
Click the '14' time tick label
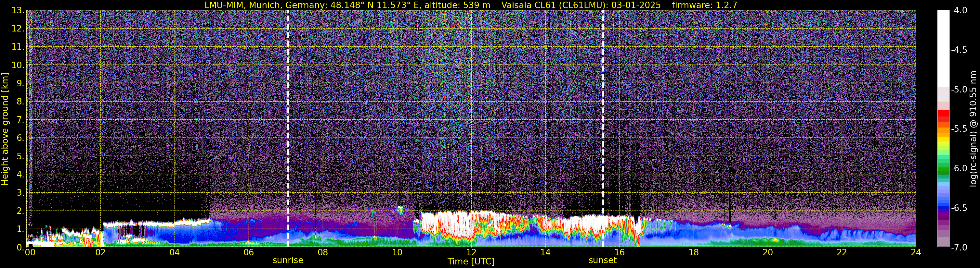(x=545, y=252)
